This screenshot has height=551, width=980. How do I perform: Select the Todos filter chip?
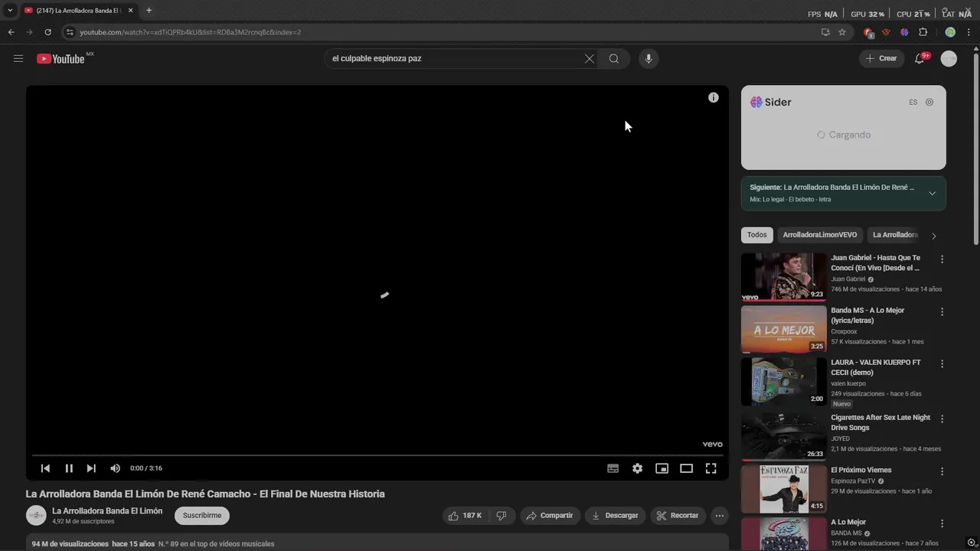point(756,235)
